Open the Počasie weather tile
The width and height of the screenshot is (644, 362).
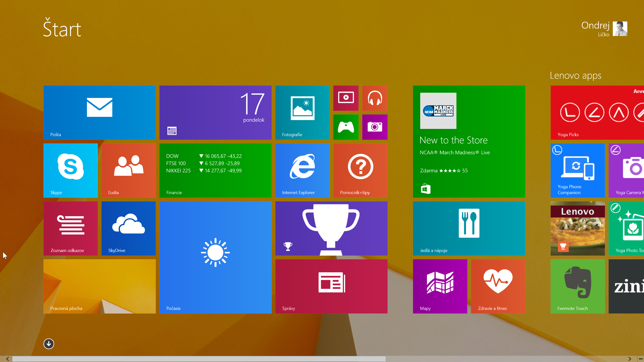(x=216, y=257)
